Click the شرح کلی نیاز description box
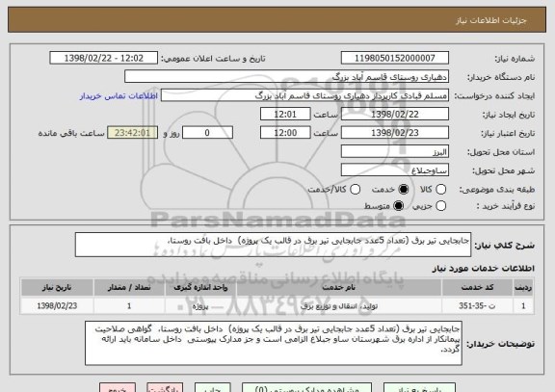Screen dimensions: 555x392 pos(273,245)
